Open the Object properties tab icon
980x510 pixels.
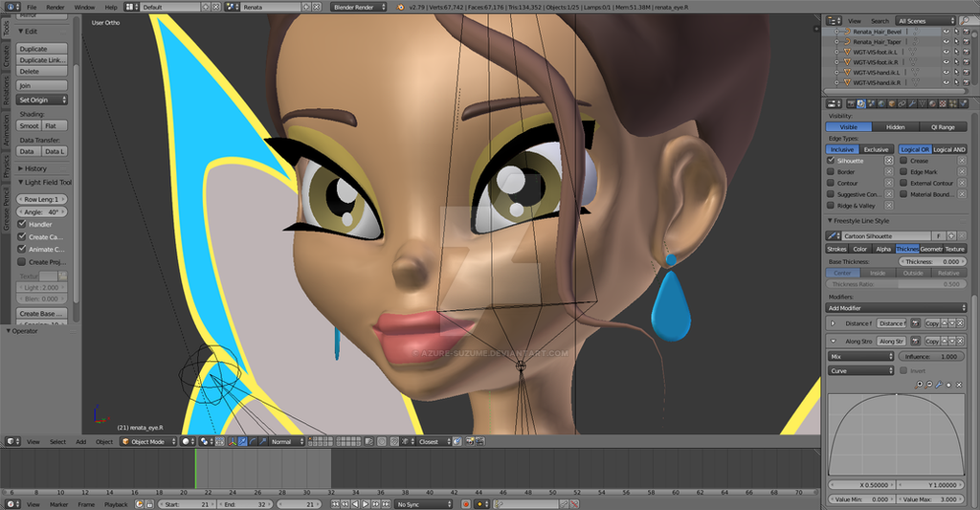(892, 103)
